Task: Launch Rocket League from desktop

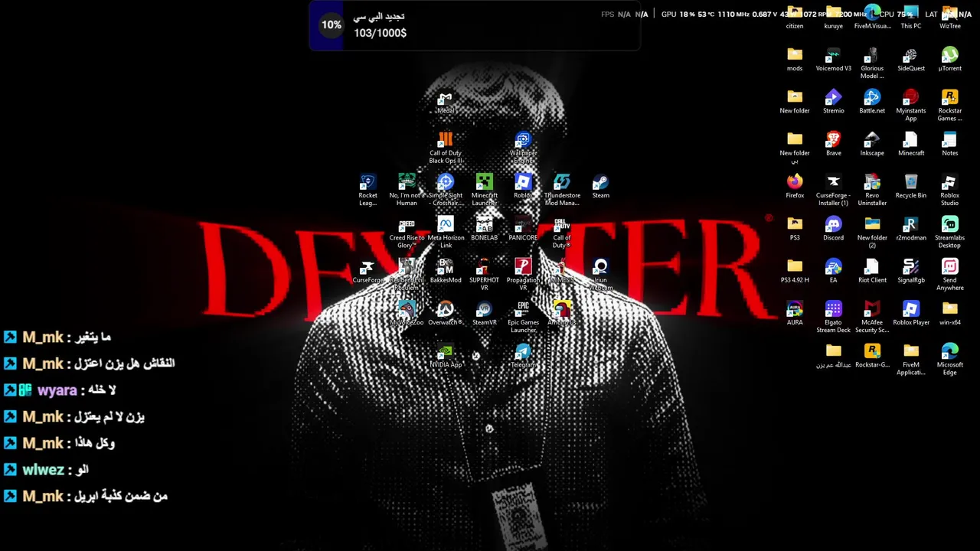Action: point(367,191)
